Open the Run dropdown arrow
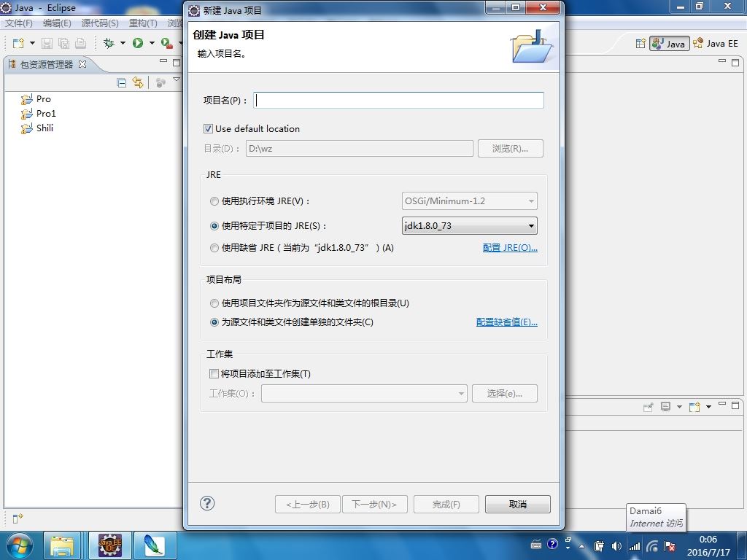This screenshot has height=560, width=747. 152,43
